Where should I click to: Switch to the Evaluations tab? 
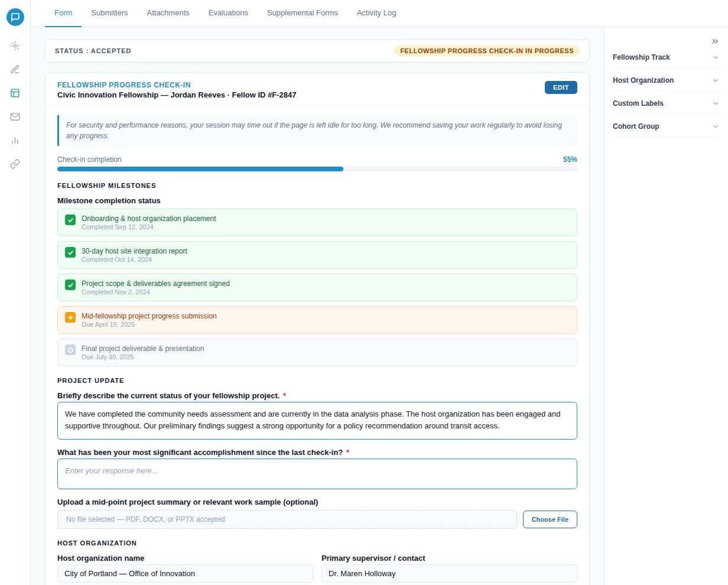[228, 12]
